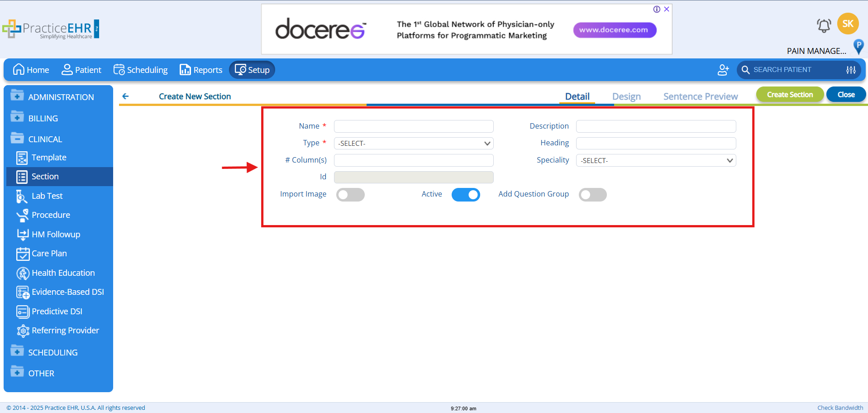Click the www.doceree.com ad button

click(x=615, y=30)
